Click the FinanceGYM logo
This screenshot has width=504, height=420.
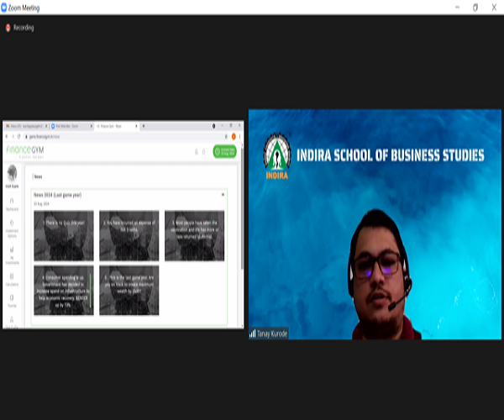(25, 152)
